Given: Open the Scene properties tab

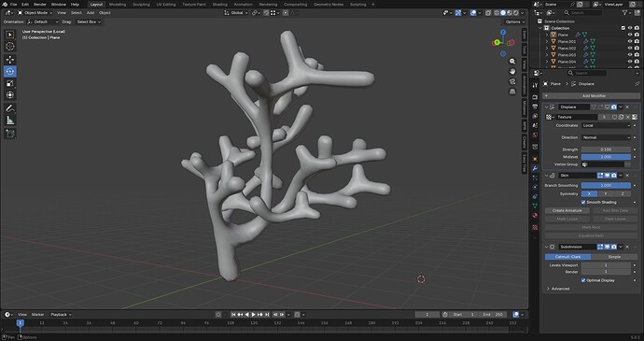Looking at the screenshot, I should (x=535, y=125).
